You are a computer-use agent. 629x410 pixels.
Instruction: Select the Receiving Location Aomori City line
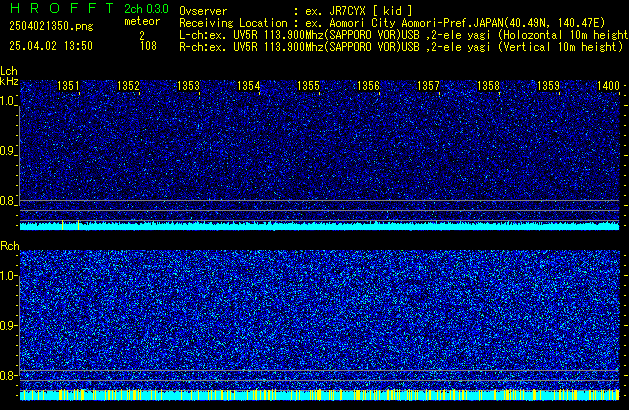392,23
